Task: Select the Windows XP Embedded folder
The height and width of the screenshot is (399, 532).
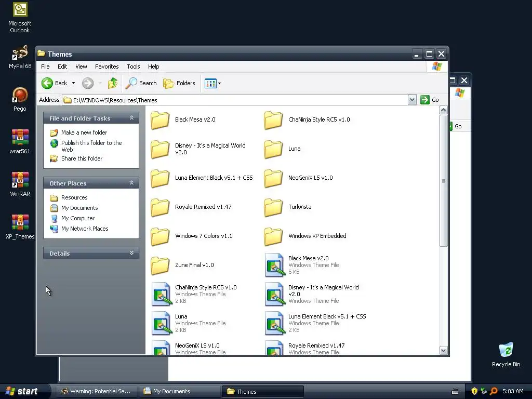Action: [x=305, y=236]
